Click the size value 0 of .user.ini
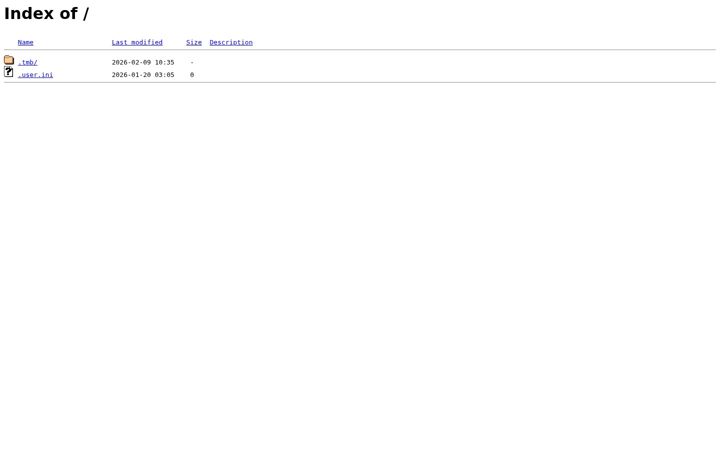Viewport: 720px width, 450px height. click(192, 75)
